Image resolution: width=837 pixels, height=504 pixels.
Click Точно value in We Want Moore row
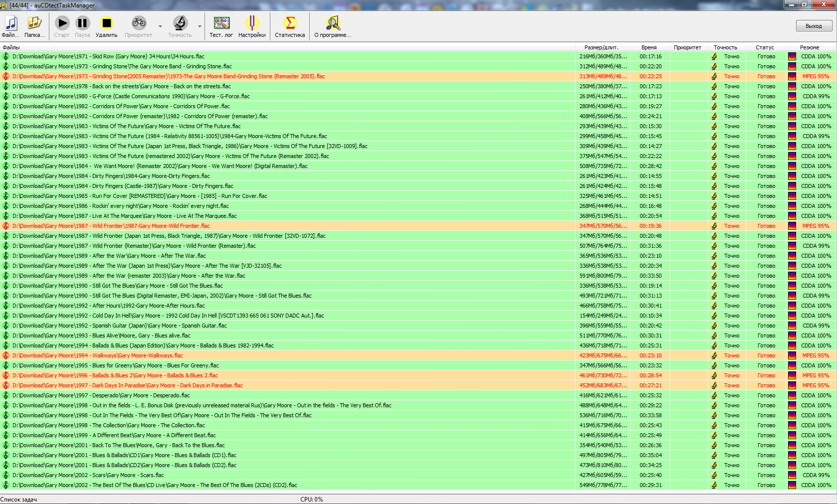pos(732,166)
